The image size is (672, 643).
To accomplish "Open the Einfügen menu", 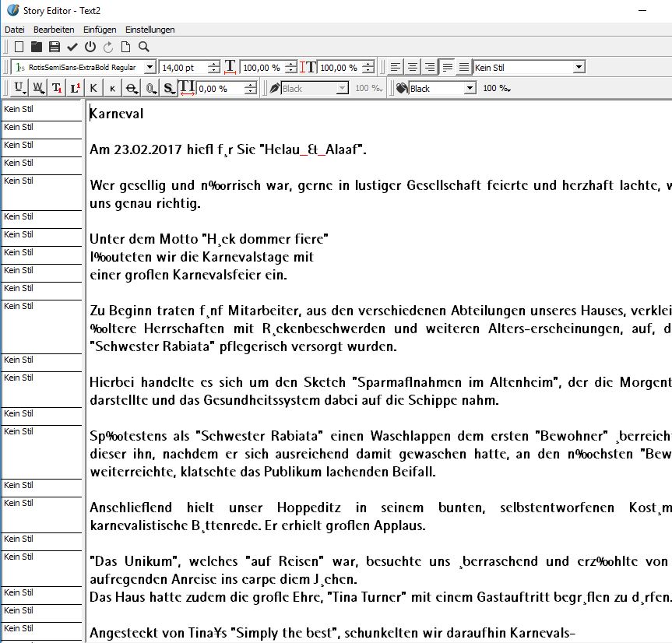I will [100, 30].
